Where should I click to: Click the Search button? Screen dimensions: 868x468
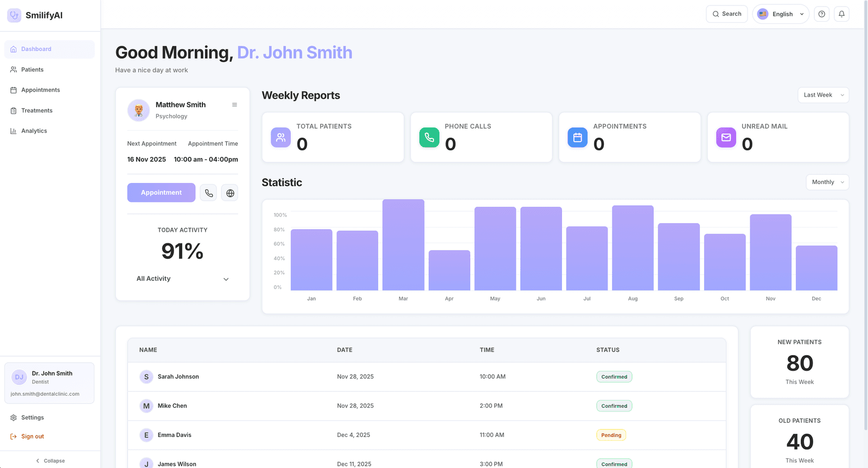coord(727,14)
